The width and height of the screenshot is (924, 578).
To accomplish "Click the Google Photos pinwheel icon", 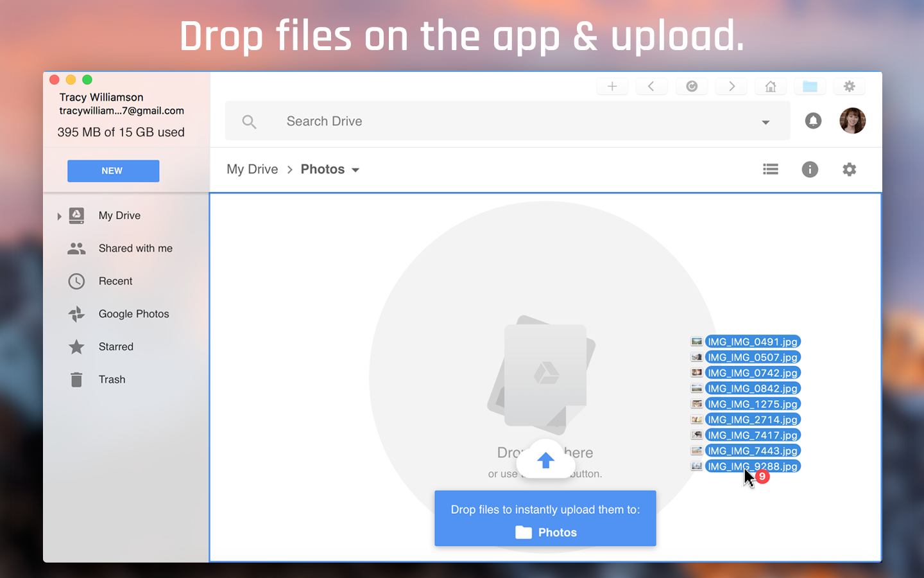I will pyautogui.click(x=76, y=314).
